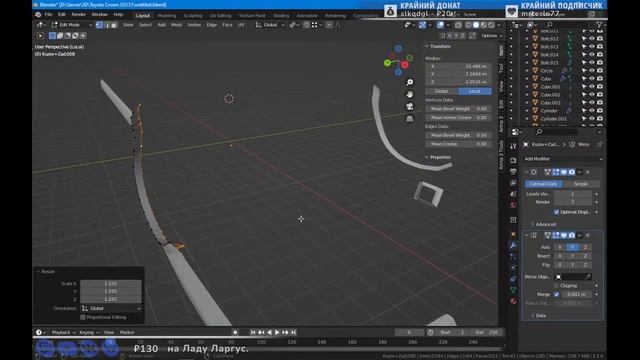This screenshot has height=360, width=640.
Task: Open the Mesh menu in viewport header
Action: [x=176, y=25]
